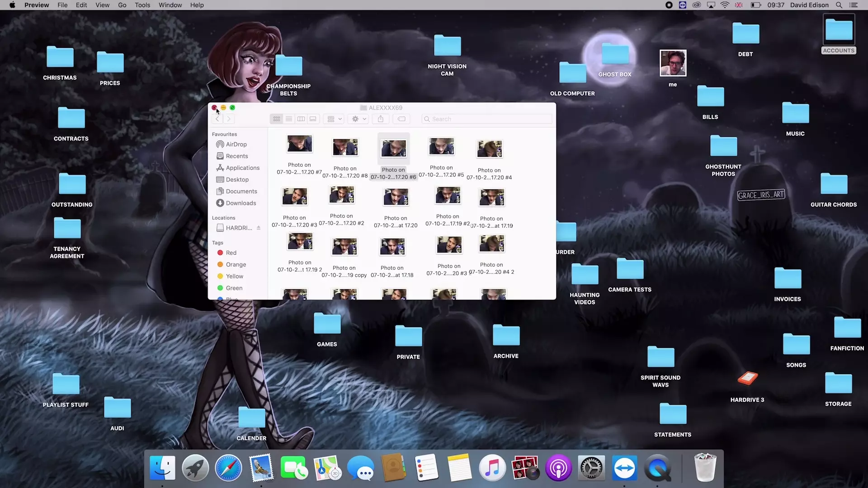Open Safari compass icon in dock
The height and width of the screenshot is (488, 868).
pos(228,468)
